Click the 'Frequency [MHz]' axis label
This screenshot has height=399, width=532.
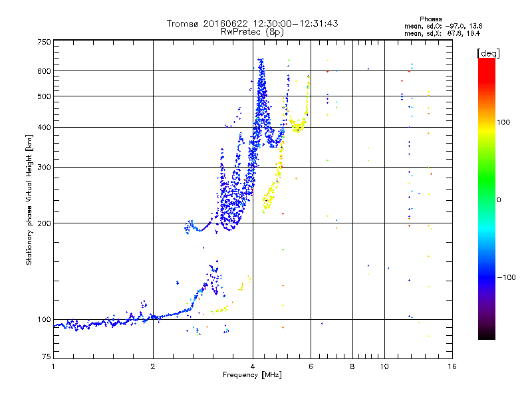click(x=252, y=375)
